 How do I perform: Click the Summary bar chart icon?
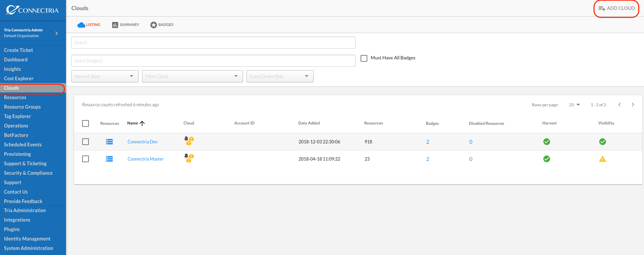(115, 25)
